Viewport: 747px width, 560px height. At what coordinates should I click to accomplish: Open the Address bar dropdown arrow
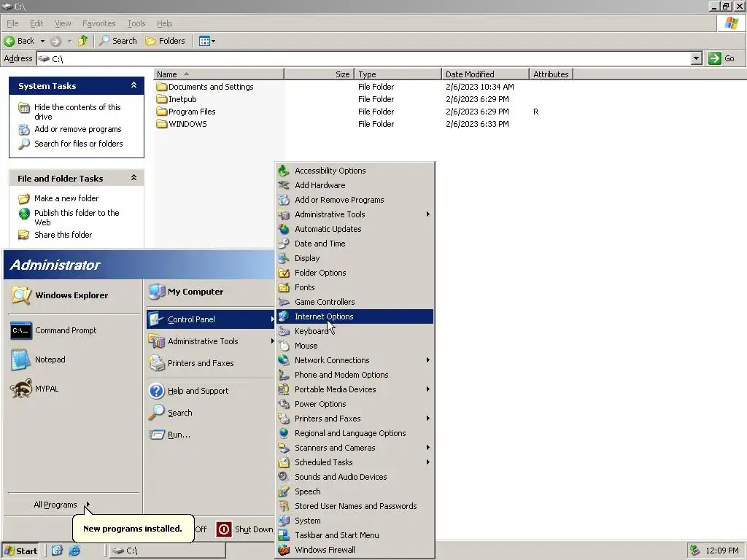696,58
